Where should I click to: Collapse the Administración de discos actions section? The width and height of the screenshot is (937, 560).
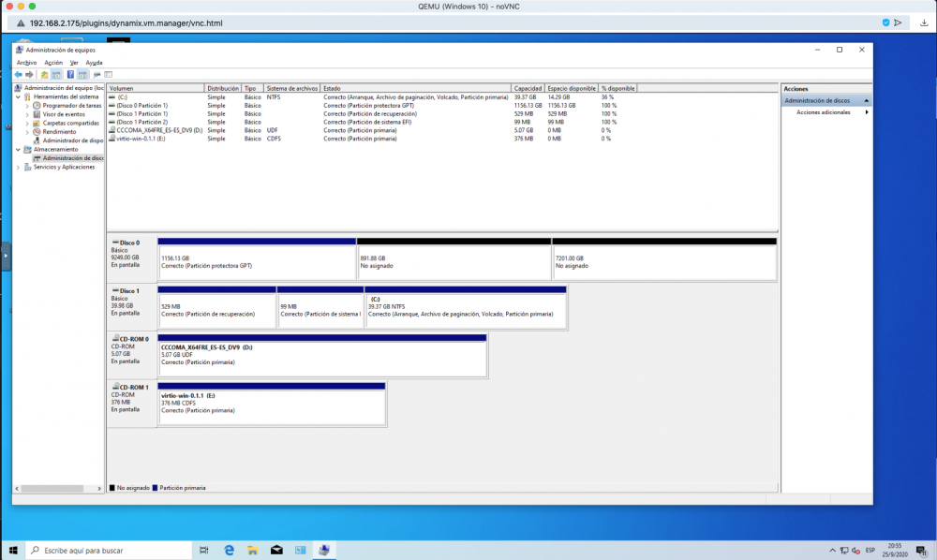pos(866,100)
